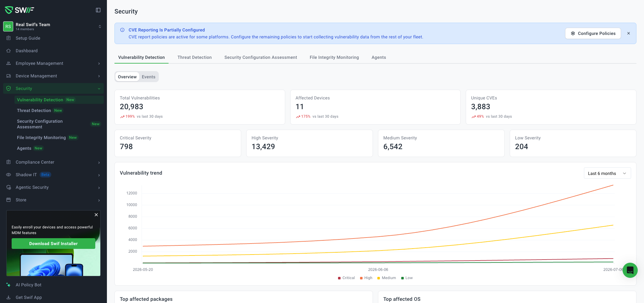
Task: Open Dashboard via the home icon
Action: pyautogui.click(x=8, y=51)
